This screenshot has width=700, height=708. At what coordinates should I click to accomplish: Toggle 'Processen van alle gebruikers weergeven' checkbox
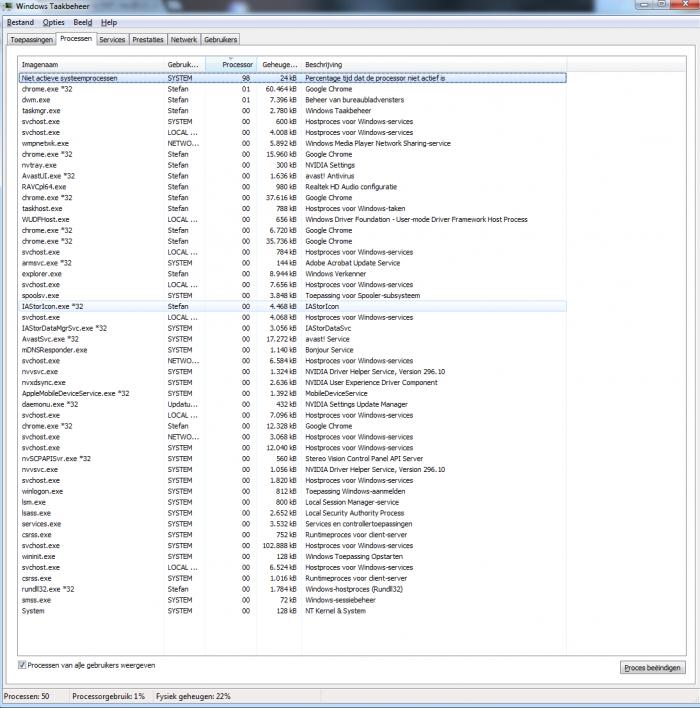21,665
